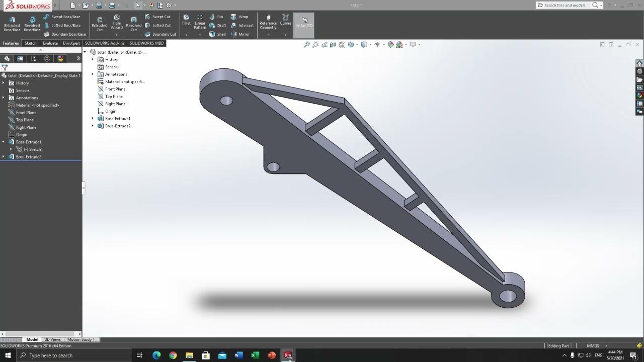The image size is (644, 362).
Task: Open the PropertyManager tab icon
Action: tap(20, 58)
